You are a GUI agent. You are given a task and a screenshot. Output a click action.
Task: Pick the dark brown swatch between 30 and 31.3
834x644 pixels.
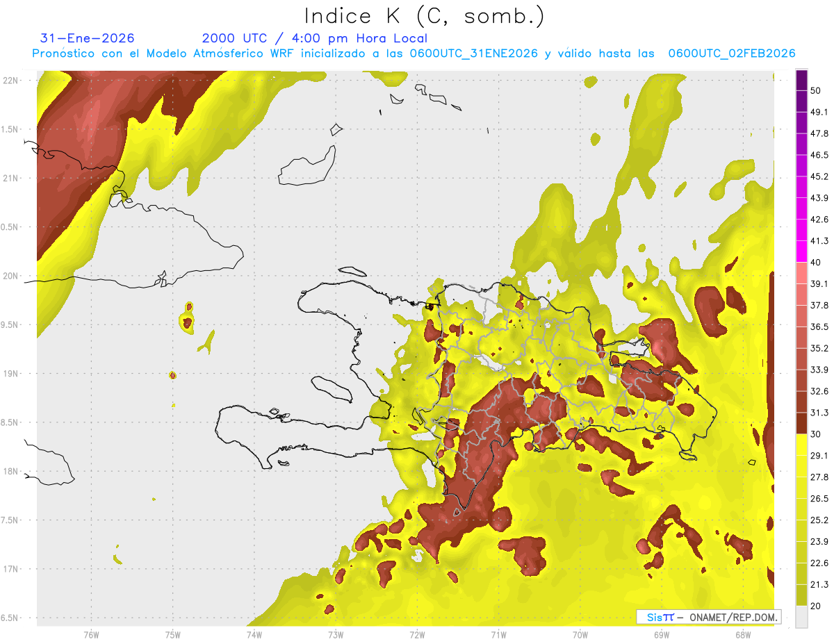pos(801,423)
